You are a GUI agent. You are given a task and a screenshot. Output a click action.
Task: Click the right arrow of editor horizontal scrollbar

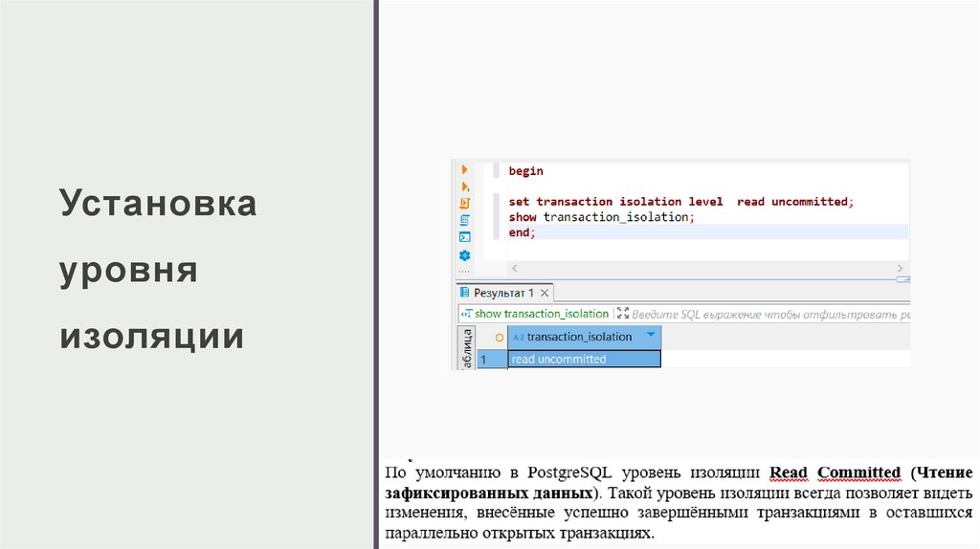point(900,268)
